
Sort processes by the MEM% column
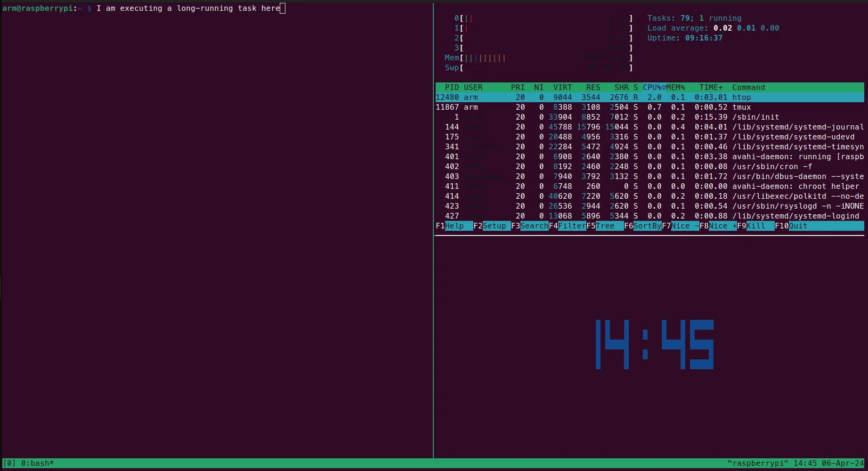point(677,87)
